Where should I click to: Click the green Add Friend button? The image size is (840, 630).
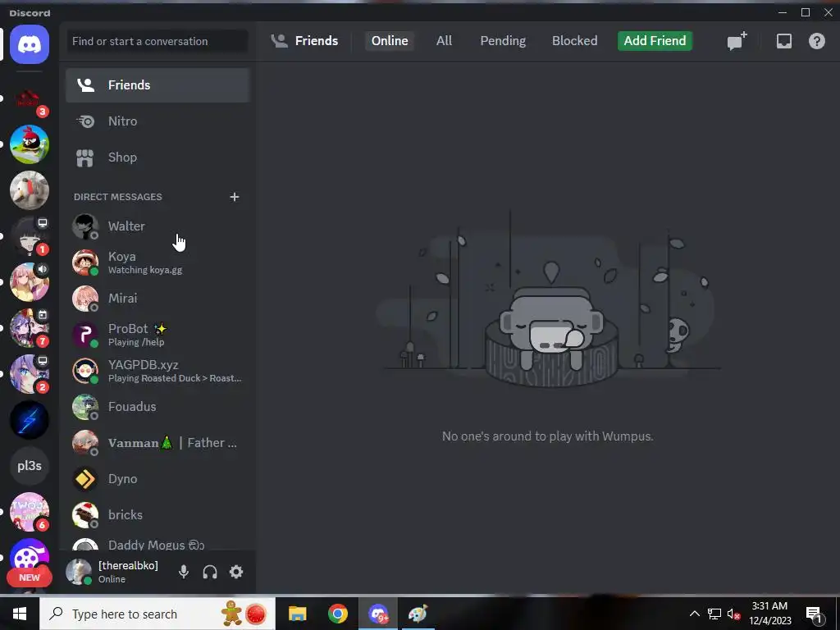[x=655, y=41]
